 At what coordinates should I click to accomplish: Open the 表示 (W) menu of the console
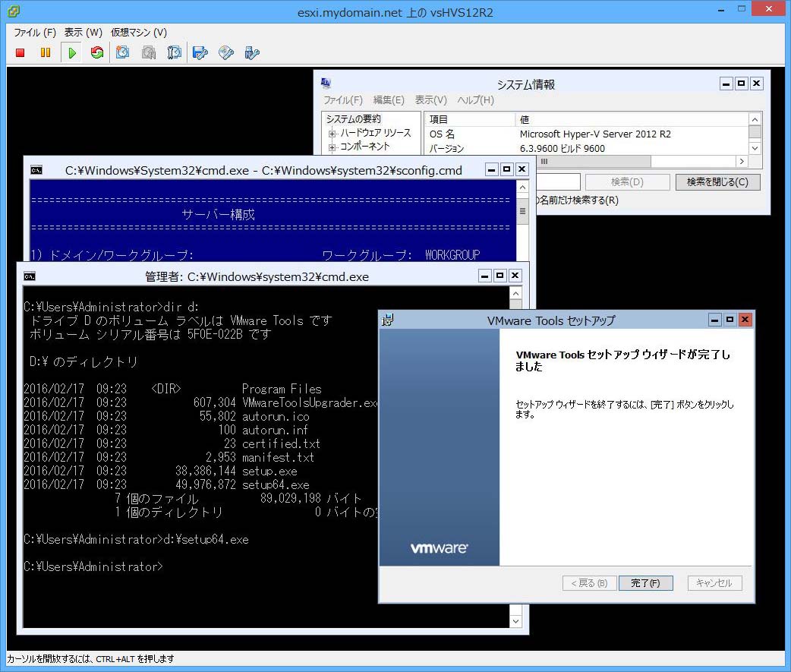(x=84, y=33)
